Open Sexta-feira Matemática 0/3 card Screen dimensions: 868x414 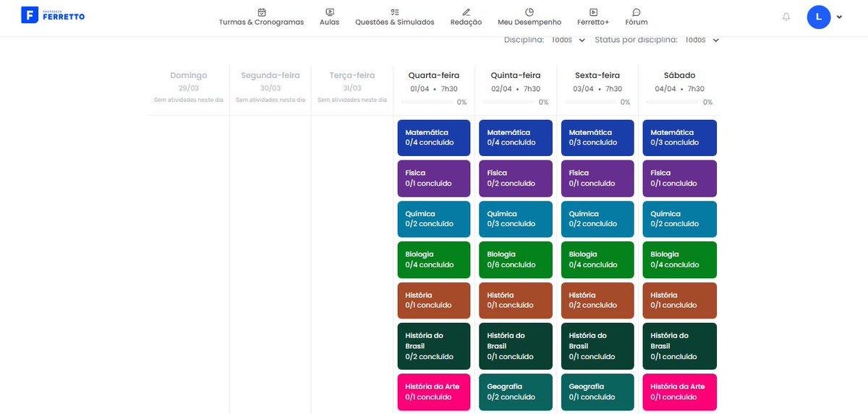[597, 138]
